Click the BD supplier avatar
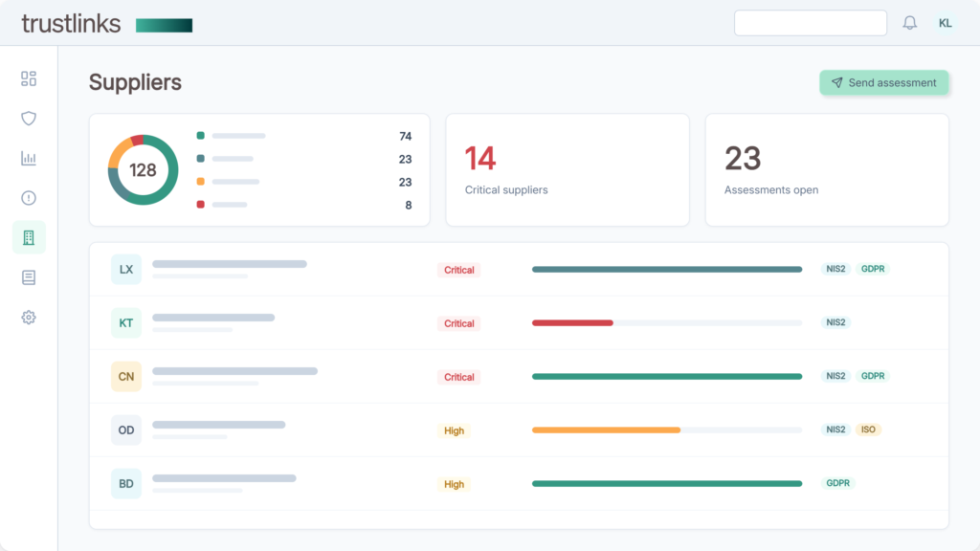Screen dimensions: 980x551 click(126, 483)
